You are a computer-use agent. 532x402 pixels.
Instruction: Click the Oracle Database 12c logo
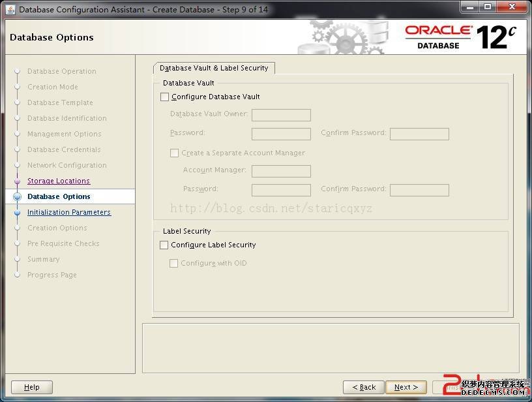(460, 37)
